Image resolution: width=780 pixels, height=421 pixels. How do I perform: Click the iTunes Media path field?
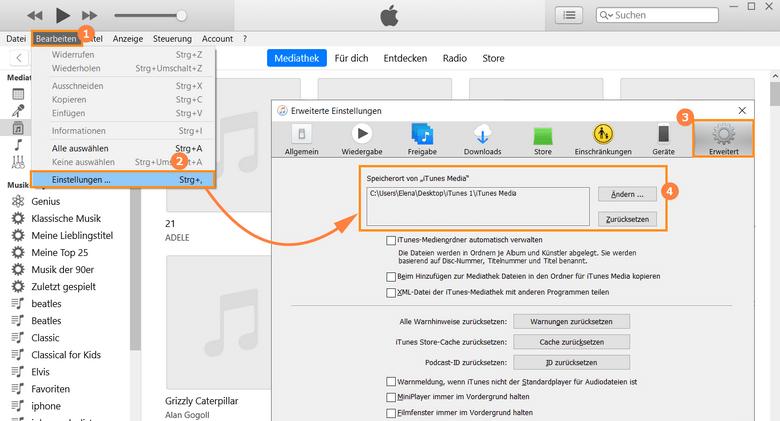click(x=478, y=206)
